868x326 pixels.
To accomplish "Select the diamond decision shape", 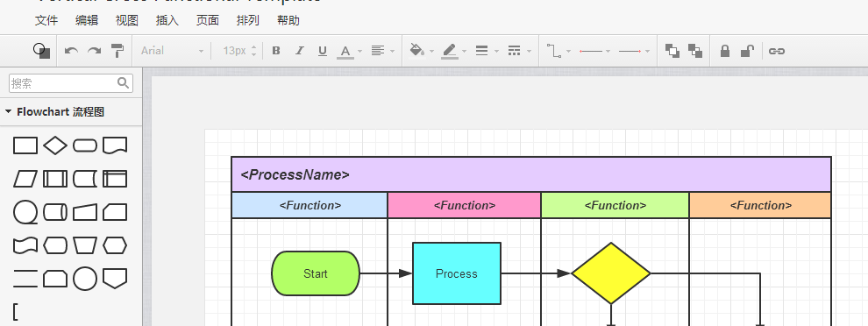I will click(x=55, y=146).
